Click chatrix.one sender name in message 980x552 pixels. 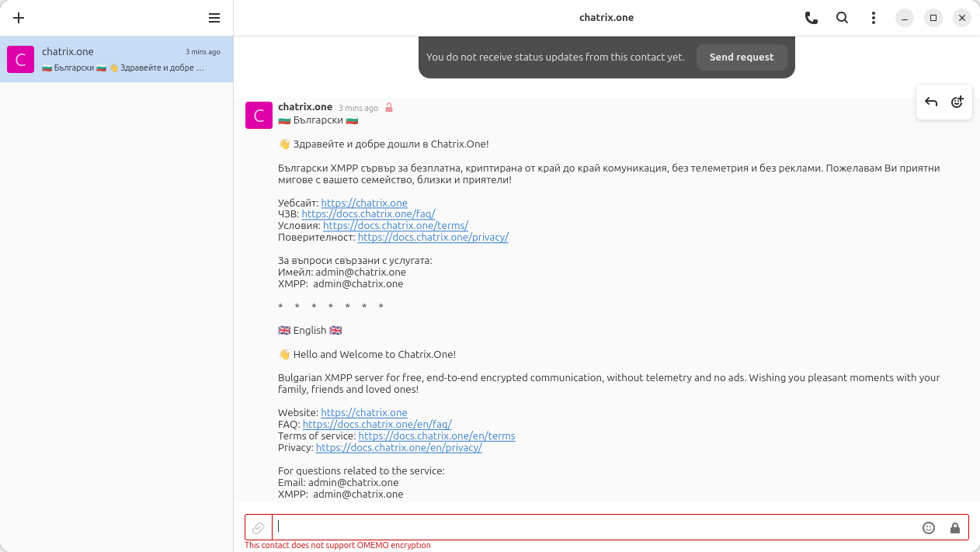pos(305,107)
